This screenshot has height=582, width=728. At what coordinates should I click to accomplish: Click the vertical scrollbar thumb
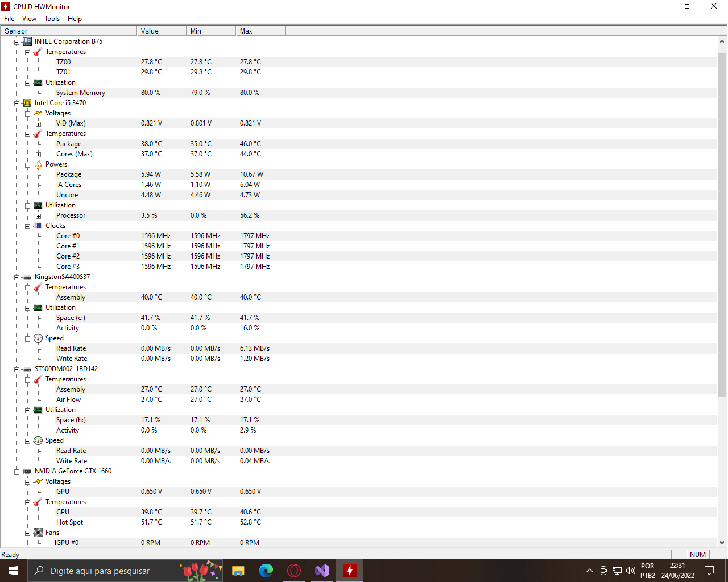coord(722,225)
